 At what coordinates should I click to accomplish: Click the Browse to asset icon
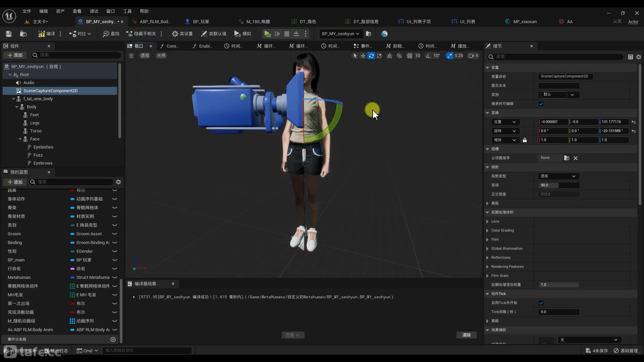[x=23, y=34]
